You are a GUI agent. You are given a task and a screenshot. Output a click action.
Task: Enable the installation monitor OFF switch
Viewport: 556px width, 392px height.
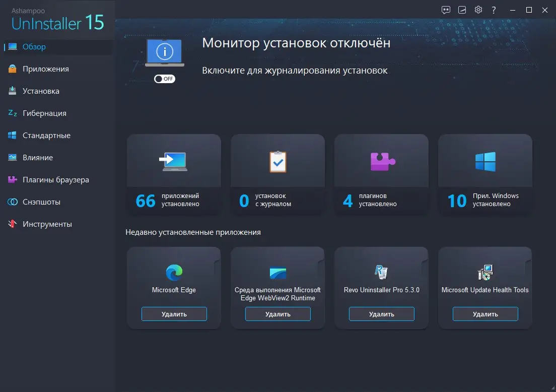pyautogui.click(x=165, y=79)
